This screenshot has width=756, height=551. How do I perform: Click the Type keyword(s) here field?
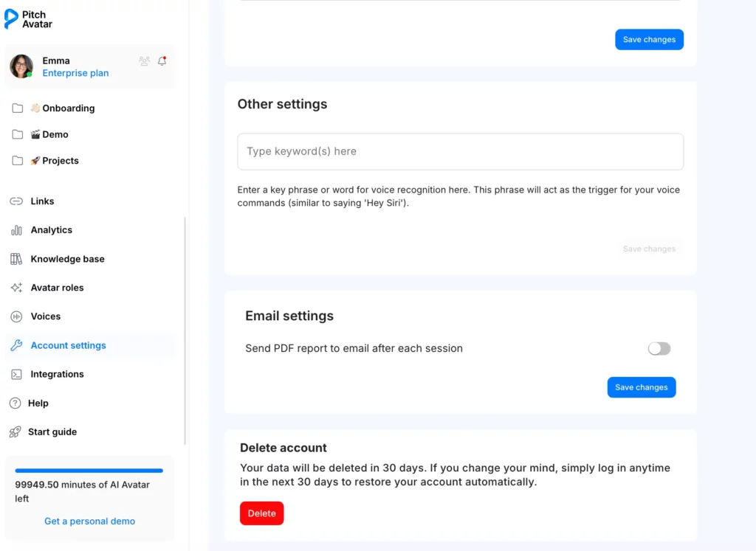click(x=460, y=151)
